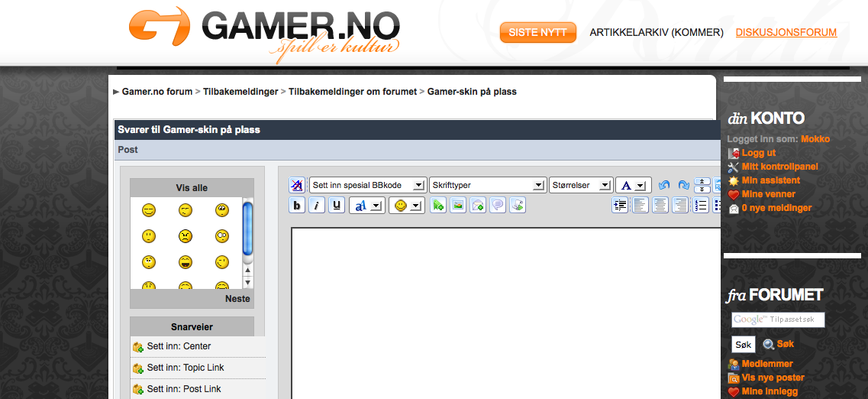This screenshot has height=399, width=868.
Task: Open the smiley face emoticon dropdown
Action: click(x=407, y=206)
